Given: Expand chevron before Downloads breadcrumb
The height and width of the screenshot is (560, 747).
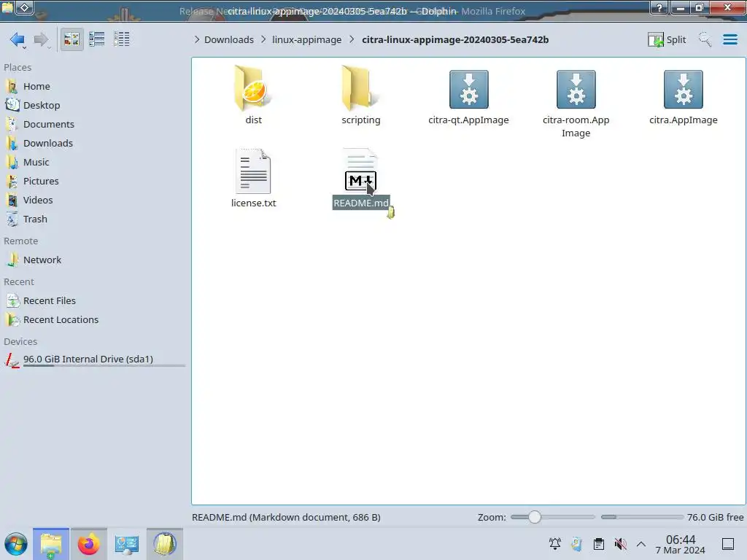Looking at the screenshot, I should tap(197, 39).
